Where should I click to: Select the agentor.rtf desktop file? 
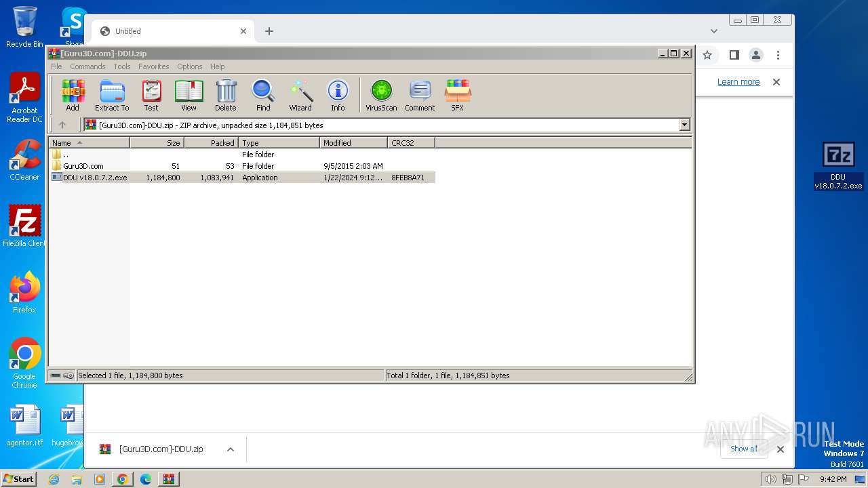pos(24,426)
